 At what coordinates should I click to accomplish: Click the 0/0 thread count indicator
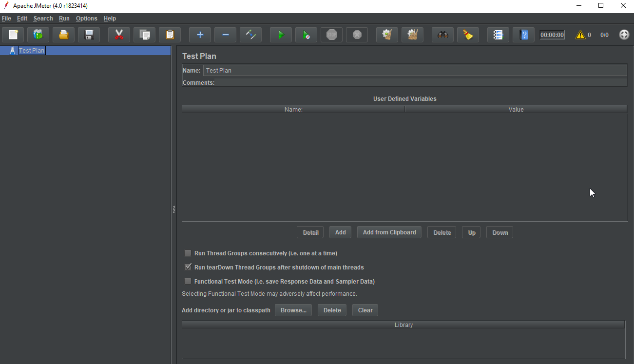(604, 35)
